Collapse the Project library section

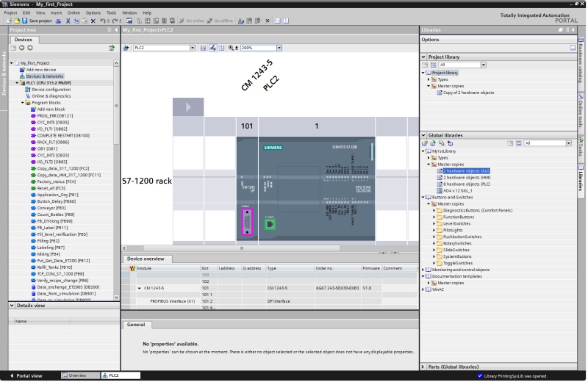tap(423, 56)
